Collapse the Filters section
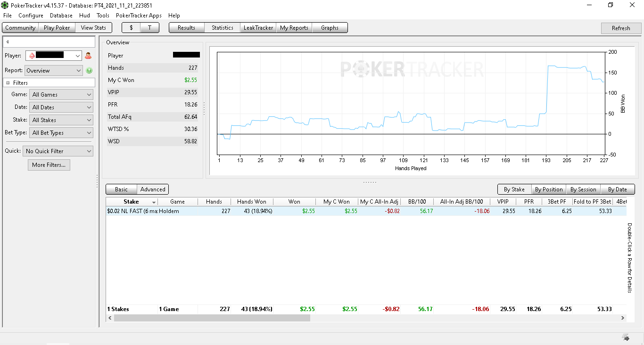This screenshot has width=644, height=345. pyautogui.click(x=8, y=83)
